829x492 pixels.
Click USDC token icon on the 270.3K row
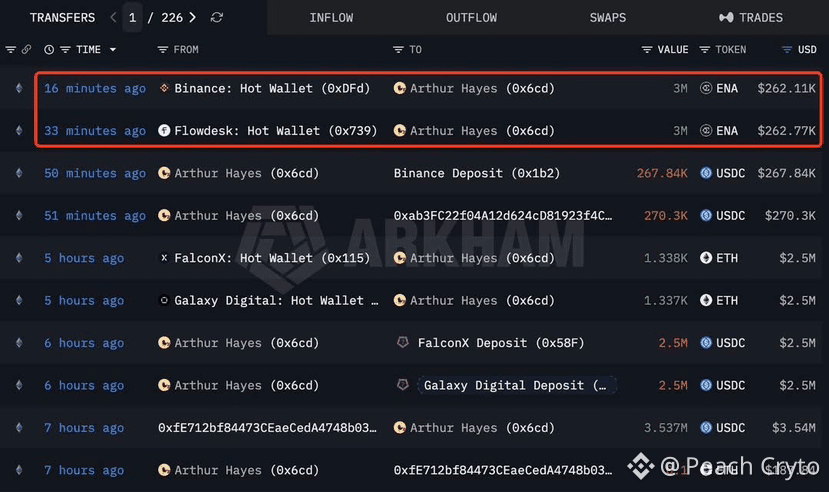click(x=706, y=216)
